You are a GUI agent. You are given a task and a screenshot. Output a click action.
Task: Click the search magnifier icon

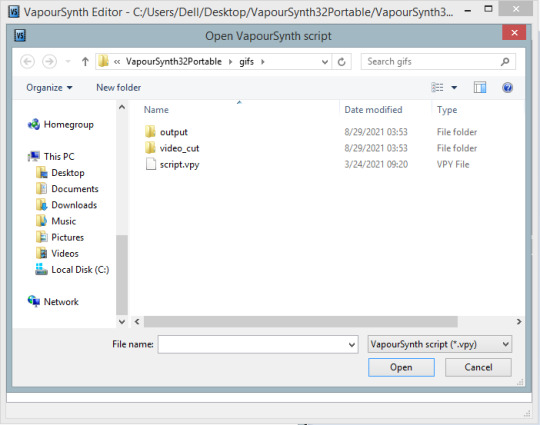pyautogui.click(x=505, y=62)
